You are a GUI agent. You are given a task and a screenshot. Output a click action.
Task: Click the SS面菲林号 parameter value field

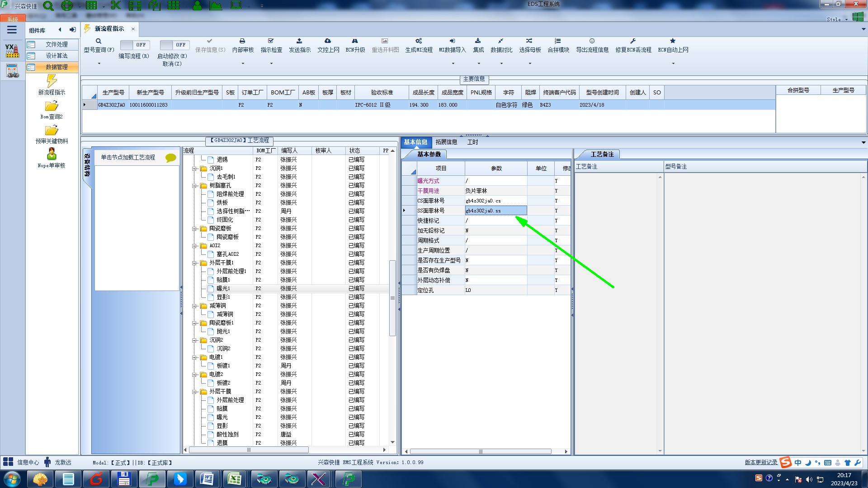(x=496, y=211)
